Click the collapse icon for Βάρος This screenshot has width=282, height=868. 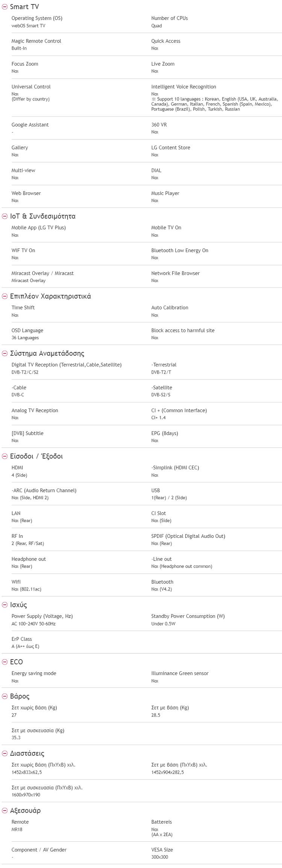click(x=5, y=696)
